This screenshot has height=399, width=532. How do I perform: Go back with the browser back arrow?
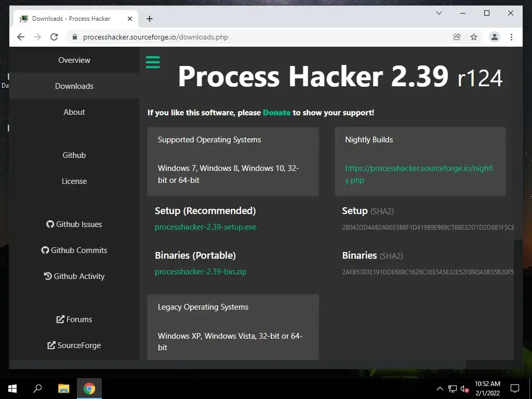[x=21, y=37]
